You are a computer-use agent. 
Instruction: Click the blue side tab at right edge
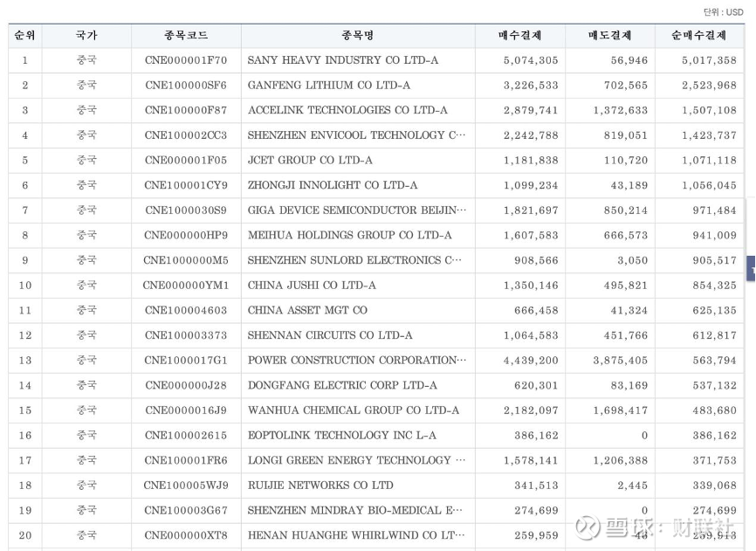tap(751, 268)
